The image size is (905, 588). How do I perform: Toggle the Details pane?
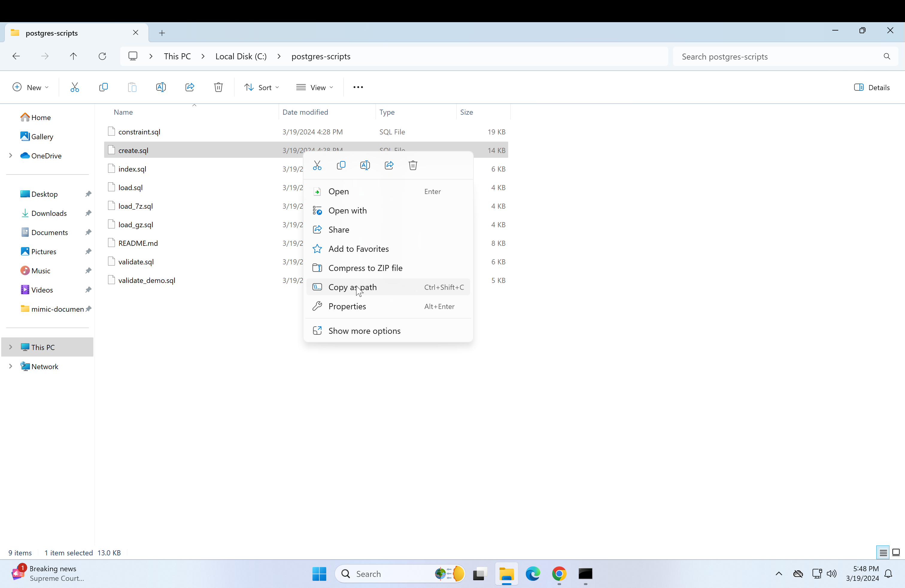[871, 87]
